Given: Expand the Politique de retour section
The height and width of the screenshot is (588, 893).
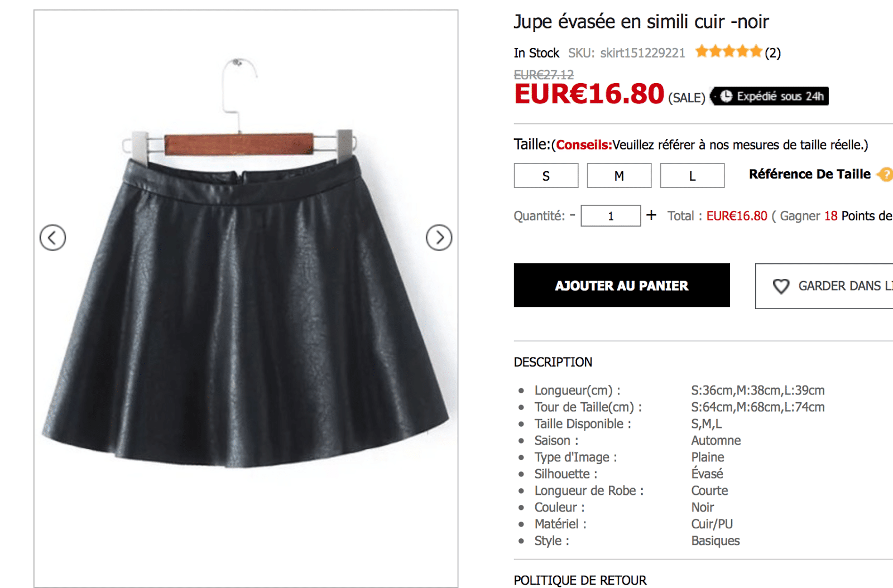Looking at the screenshot, I should 580,580.
